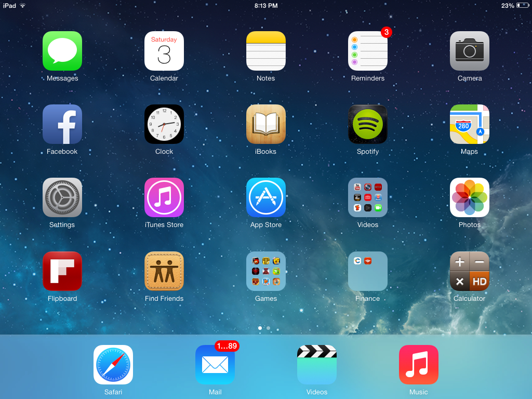Launch Find Friends
This screenshot has width=532, height=399.
tap(164, 271)
